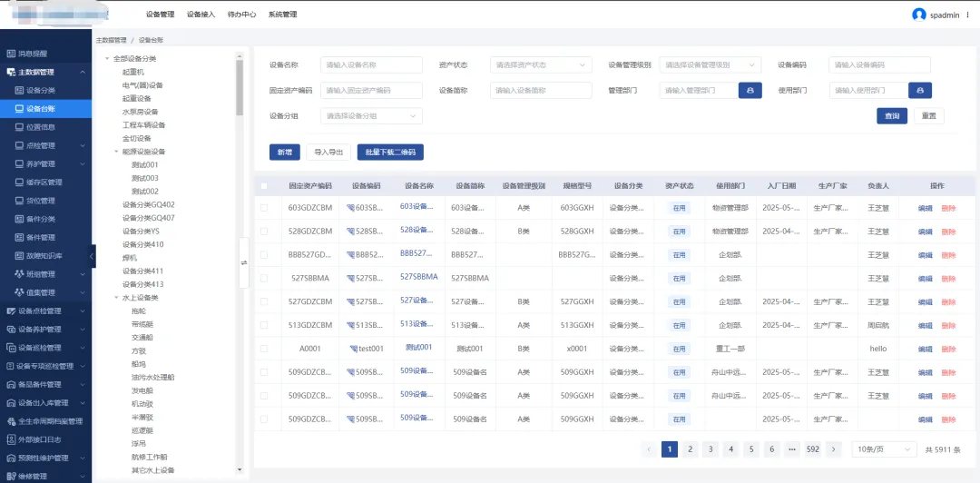
Task: Check the row A0001 checkbox
Action: (x=264, y=349)
